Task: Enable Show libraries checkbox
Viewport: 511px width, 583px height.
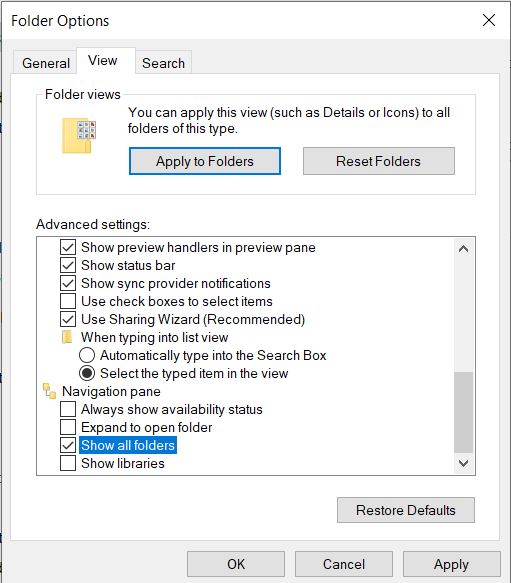Action: point(68,463)
